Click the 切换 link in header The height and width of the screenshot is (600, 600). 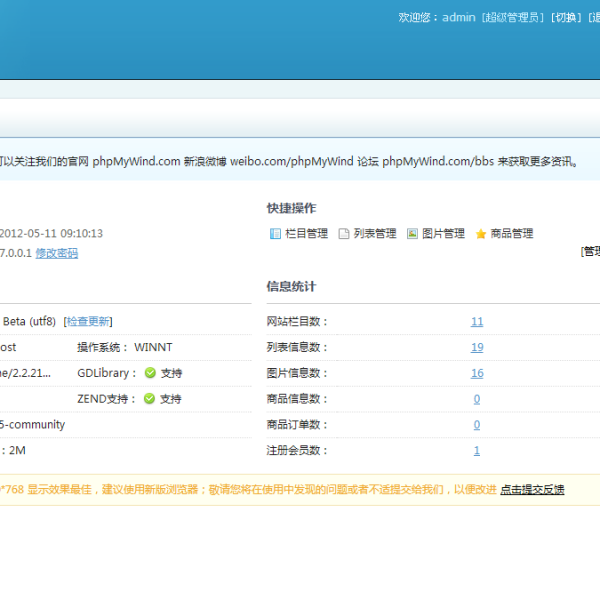tap(566, 17)
